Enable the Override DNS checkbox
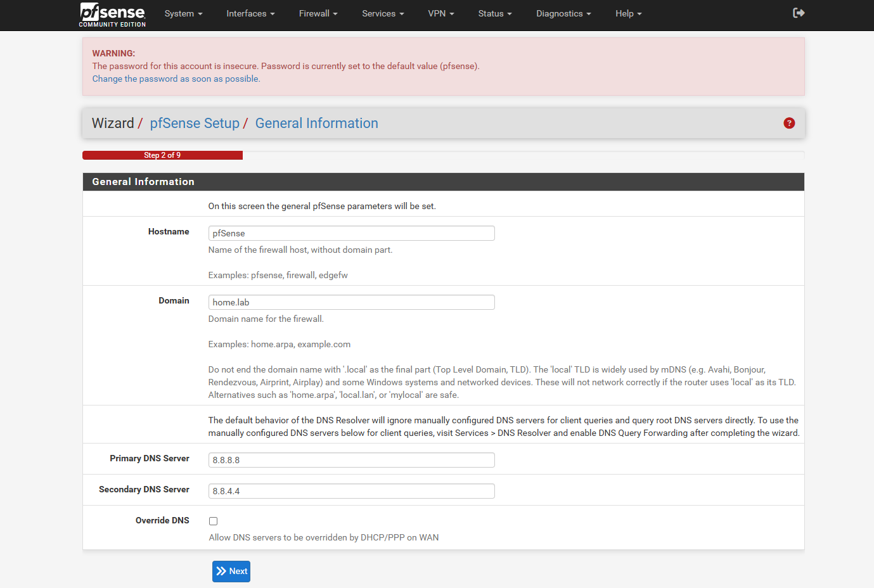 214,521
